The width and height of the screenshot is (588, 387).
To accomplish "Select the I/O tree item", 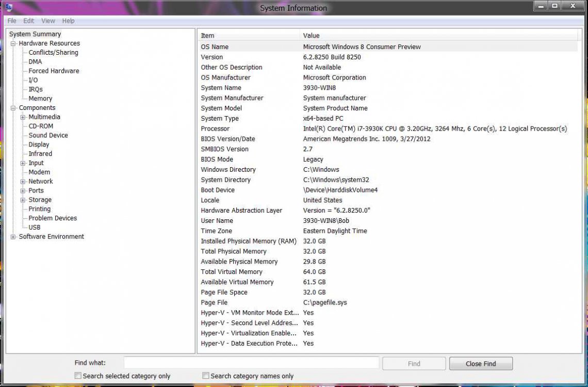I will pyautogui.click(x=33, y=80).
